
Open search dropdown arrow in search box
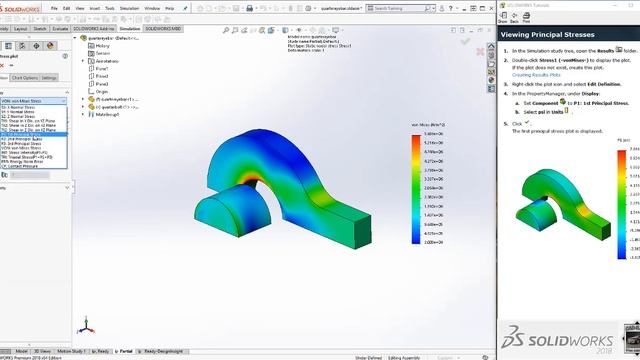pos(433,8)
